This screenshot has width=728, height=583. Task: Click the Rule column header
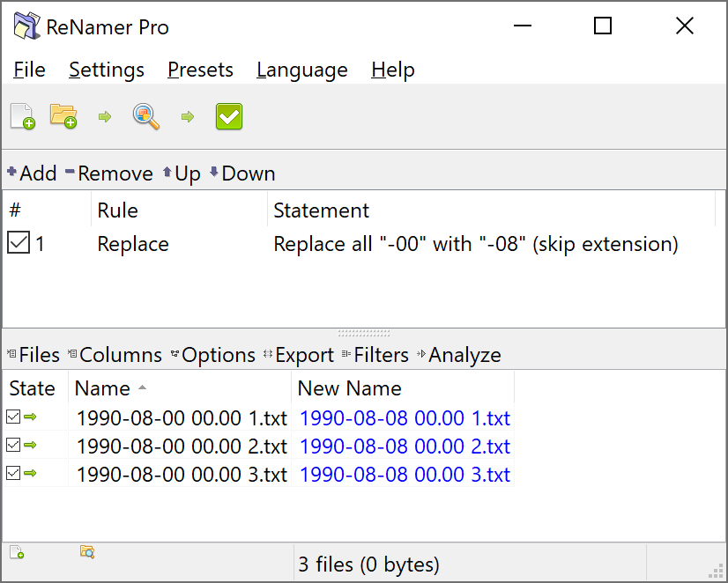point(179,210)
